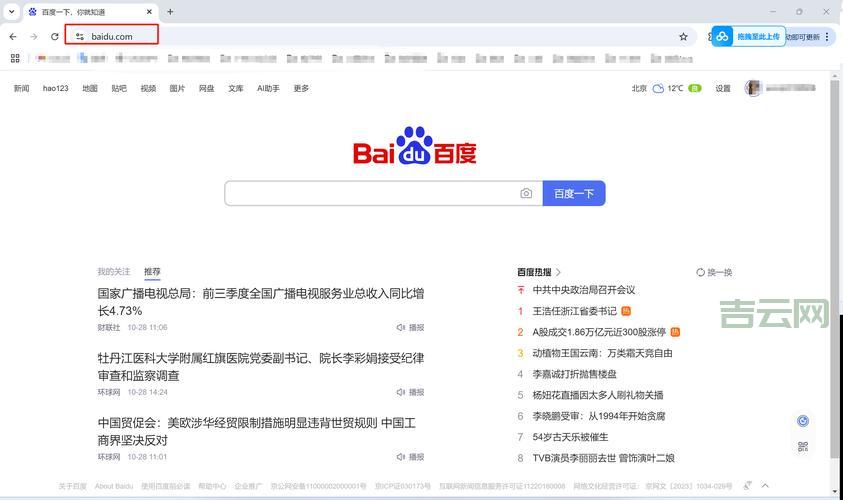Open the apps grid in bookmarks bar
Image resolution: width=843 pixels, height=500 pixels.
pyautogui.click(x=15, y=58)
